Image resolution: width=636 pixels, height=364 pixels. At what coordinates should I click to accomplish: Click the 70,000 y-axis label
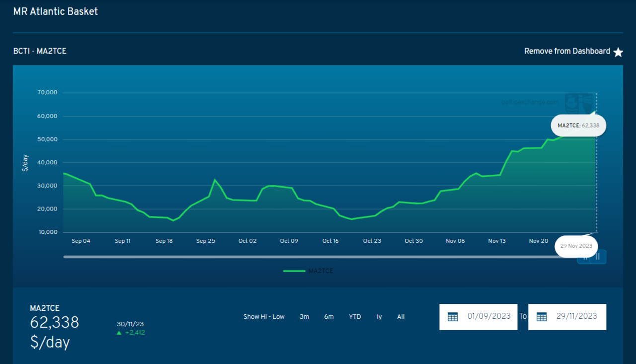tap(48, 93)
